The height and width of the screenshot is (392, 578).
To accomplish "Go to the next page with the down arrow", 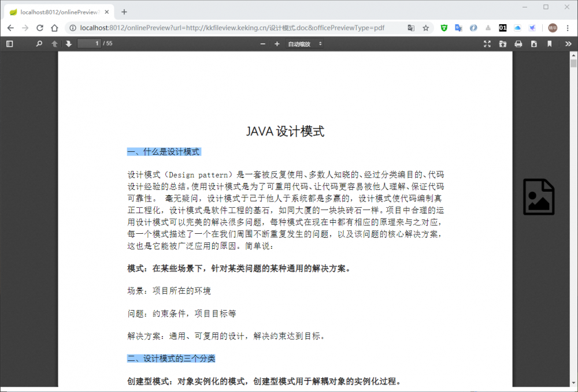I will click(68, 43).
